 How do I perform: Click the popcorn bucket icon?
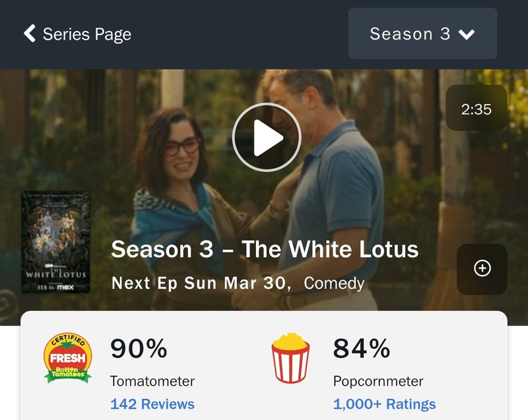point(290,358)
